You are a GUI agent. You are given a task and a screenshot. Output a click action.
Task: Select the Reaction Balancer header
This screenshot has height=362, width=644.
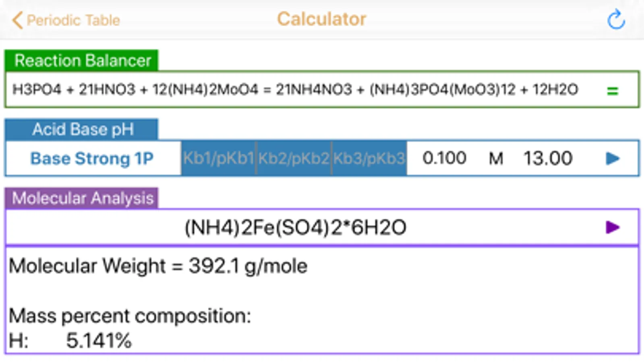[x=82, y=61]
